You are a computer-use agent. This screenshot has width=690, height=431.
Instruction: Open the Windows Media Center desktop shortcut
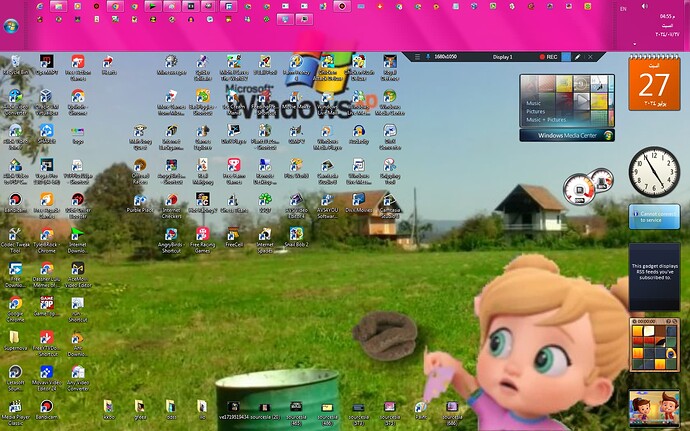389,103
